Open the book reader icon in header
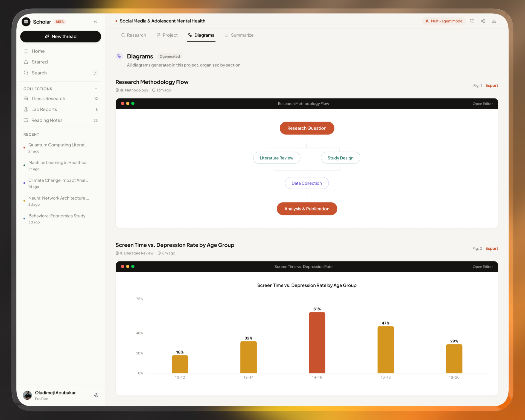Screen dimensions: 525x420 point(472,21)
